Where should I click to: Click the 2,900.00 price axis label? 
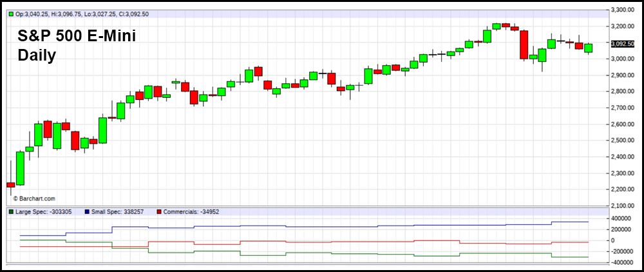click(623, 75)
